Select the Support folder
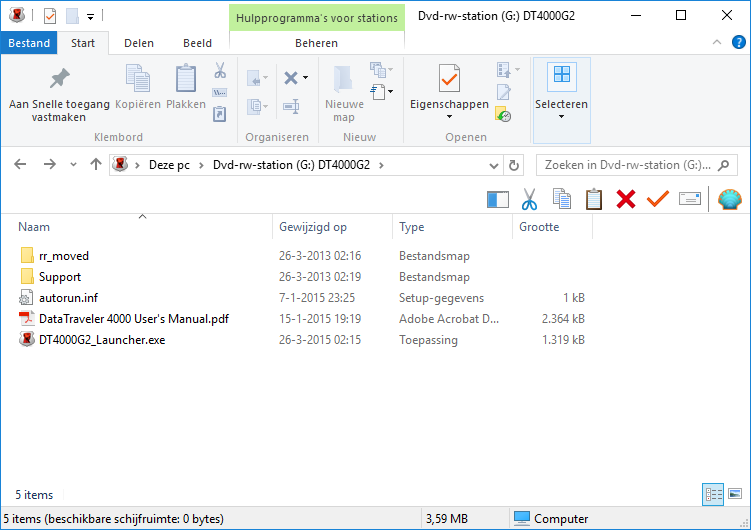The image size is (752, 530). (x=60, y=277)
